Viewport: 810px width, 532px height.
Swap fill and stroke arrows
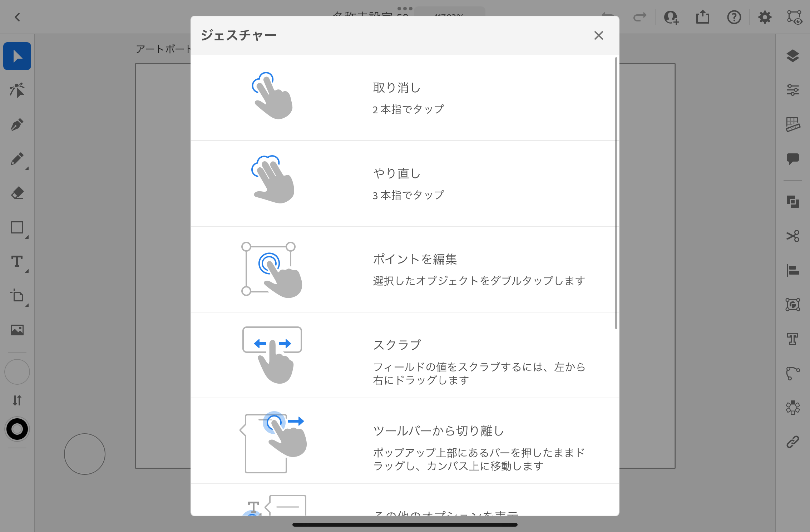coord(17,400)
